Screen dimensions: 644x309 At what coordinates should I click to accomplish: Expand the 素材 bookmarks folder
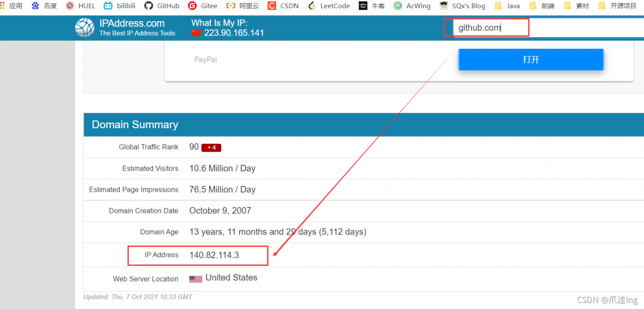[577, 6]
